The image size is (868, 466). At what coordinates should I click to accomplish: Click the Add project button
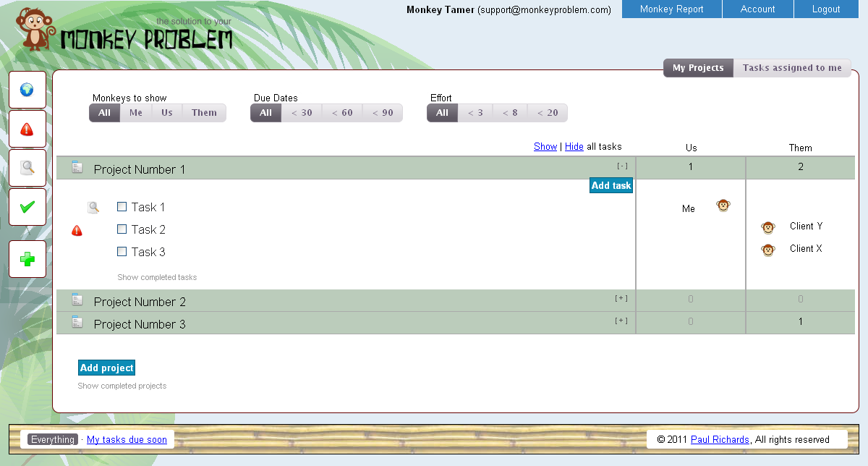point(106,368)
